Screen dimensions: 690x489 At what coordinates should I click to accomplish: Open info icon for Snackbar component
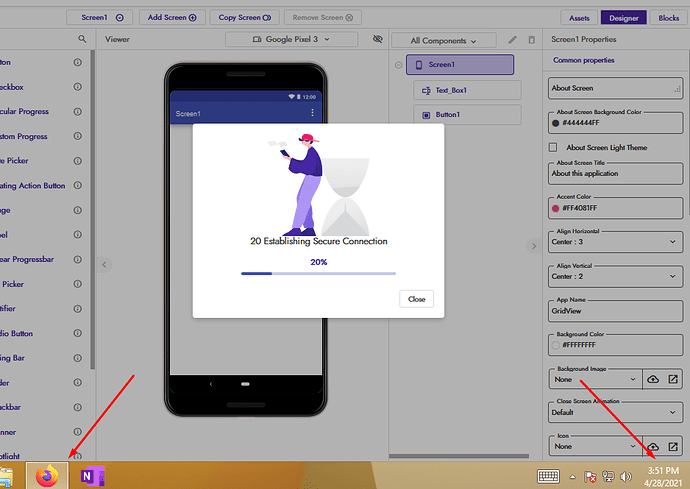[x=77, y=407]
